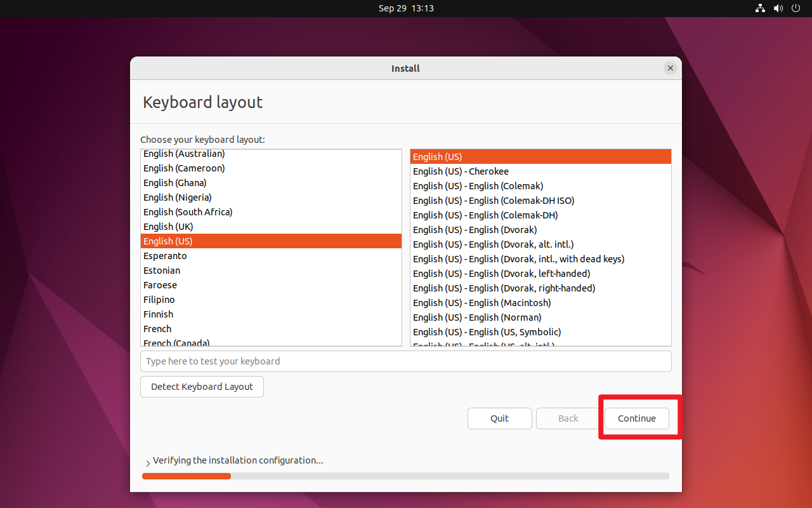Image resolution: width=812 pixels, height=508 pixels.
Task: Select Finnish layout
Action: (271, 314)
